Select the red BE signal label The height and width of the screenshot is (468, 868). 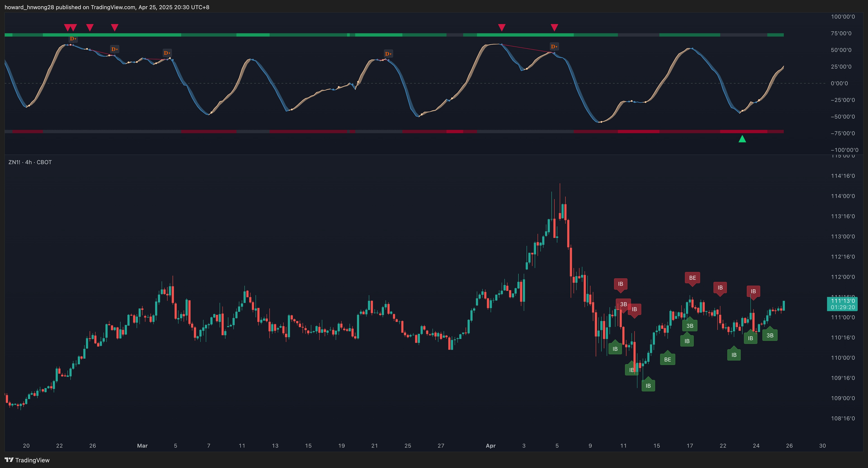(692, 278)
